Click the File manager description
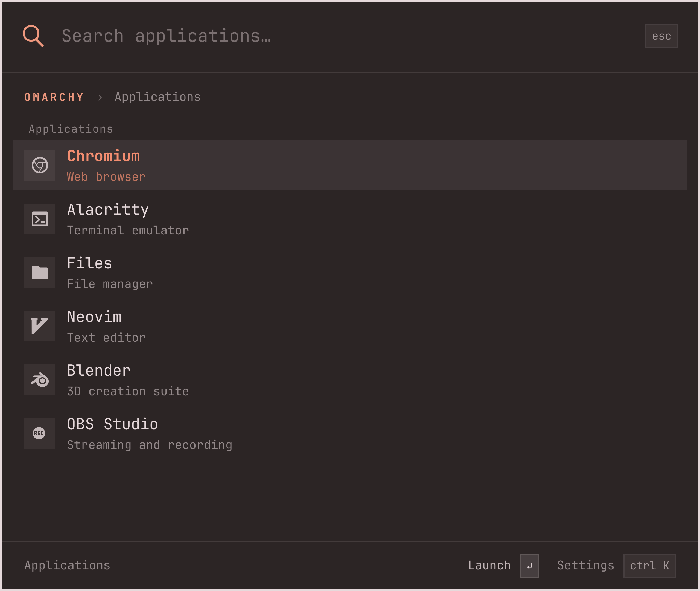This screenshot has height=591, width=700. 110,285
